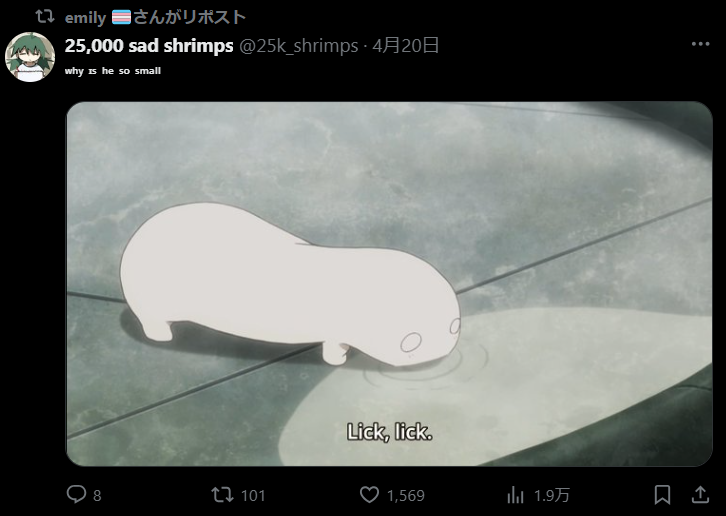
Task: Like the post with the heart icon
Action: click(369, 495)
